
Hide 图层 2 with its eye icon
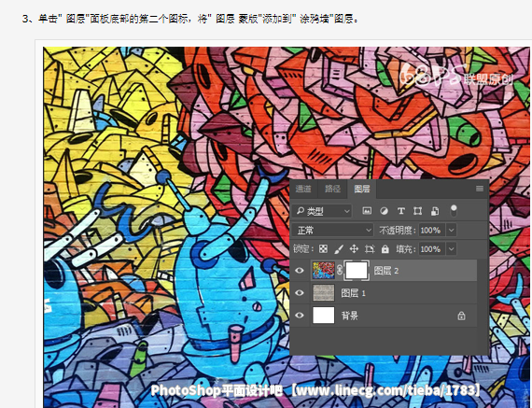pyautogui.click(x=299, y=271)
